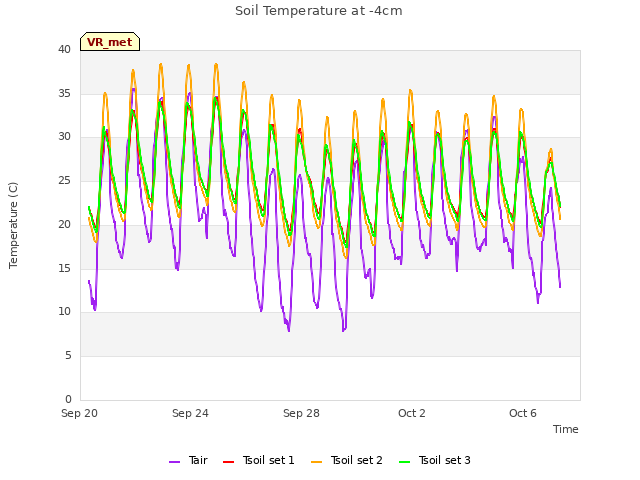This screenshot has width=640, height=480.
Task: Click the 30 y-axis tick label
Action: click(x=64, y=137)
